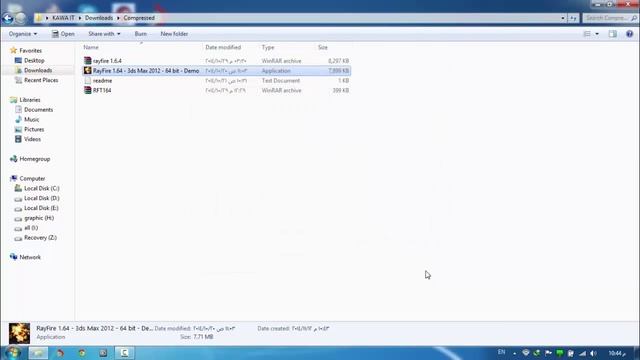Open graphic (H:) drive in navigation pane

coord(39,218)
